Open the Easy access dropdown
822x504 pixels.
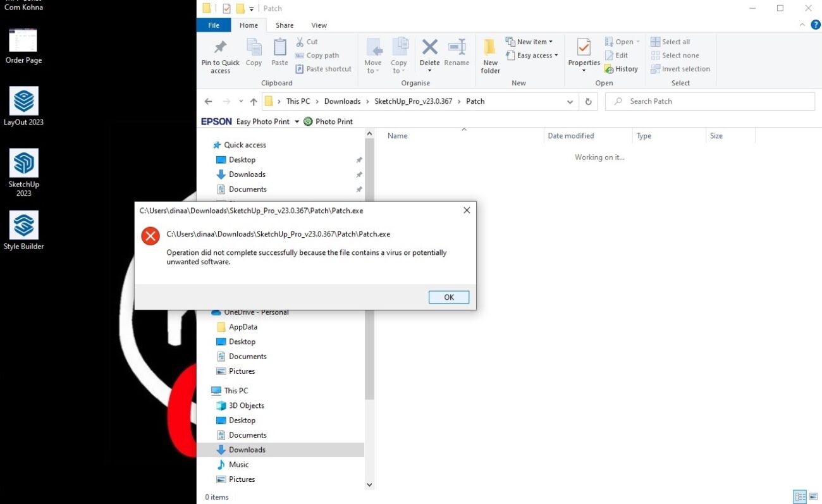point(532,56)
